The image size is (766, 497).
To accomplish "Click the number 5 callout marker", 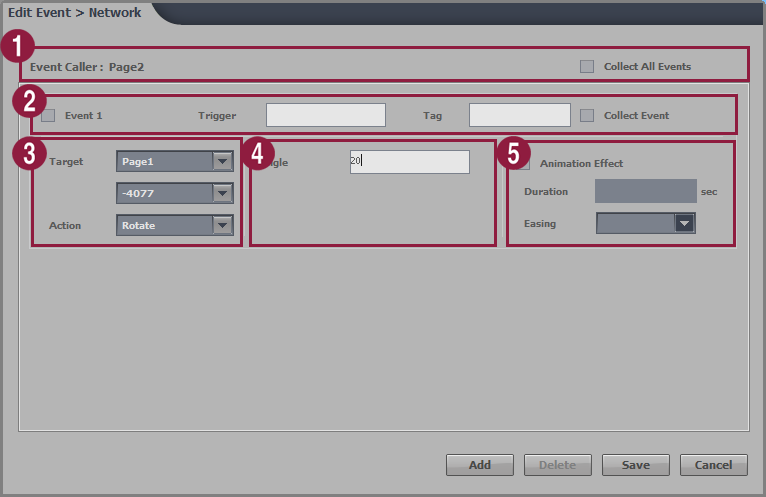I will (513, 154).
